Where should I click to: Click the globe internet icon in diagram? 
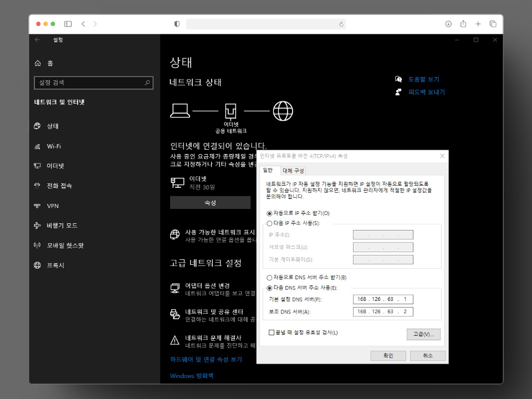click(x=283, y=111)
